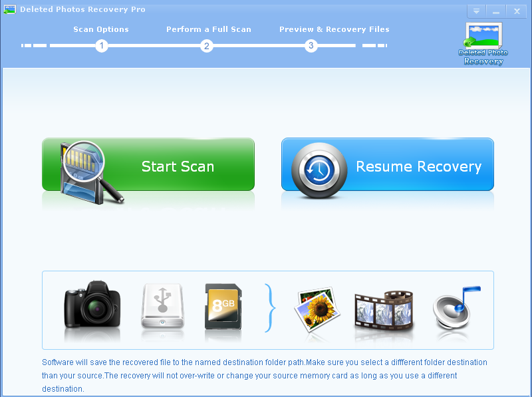Click the photo stack icon with sunflower

317,309
